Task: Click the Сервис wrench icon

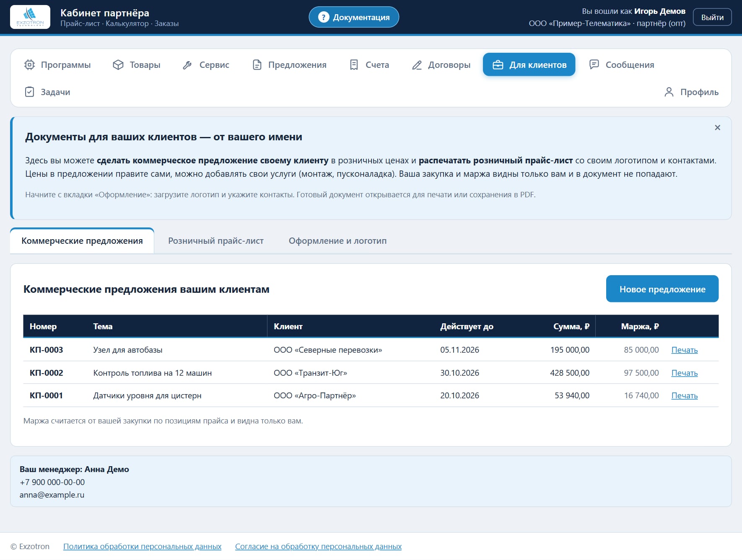Action: click(187, 65)
